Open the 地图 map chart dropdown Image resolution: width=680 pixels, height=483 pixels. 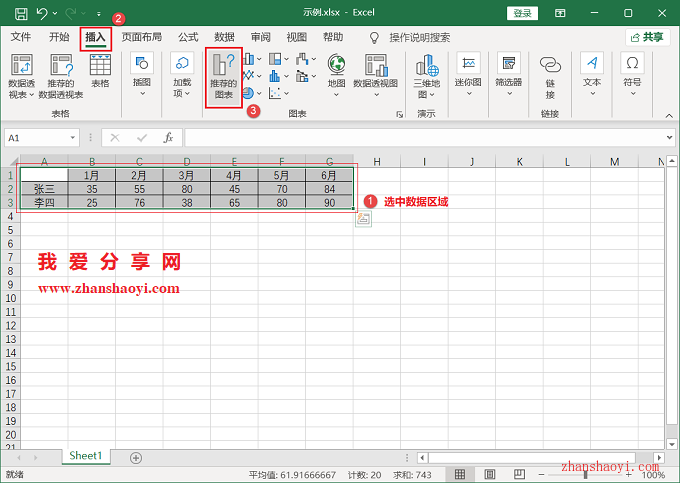click(336, 74)
